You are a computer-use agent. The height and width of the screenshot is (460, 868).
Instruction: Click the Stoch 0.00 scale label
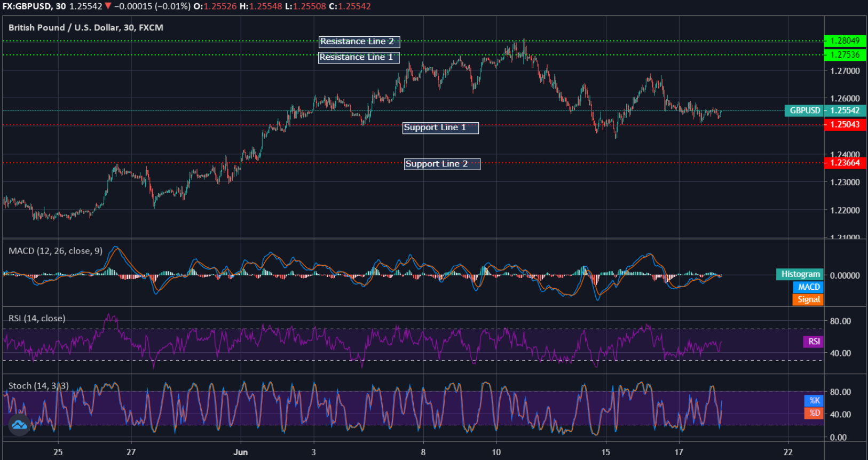(838, 437)
